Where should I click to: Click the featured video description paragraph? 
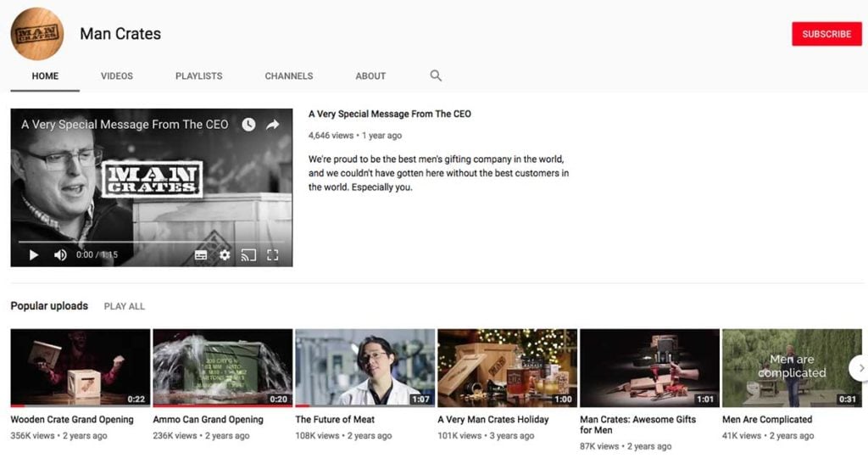pyautogui.click(x=438, y=173)
